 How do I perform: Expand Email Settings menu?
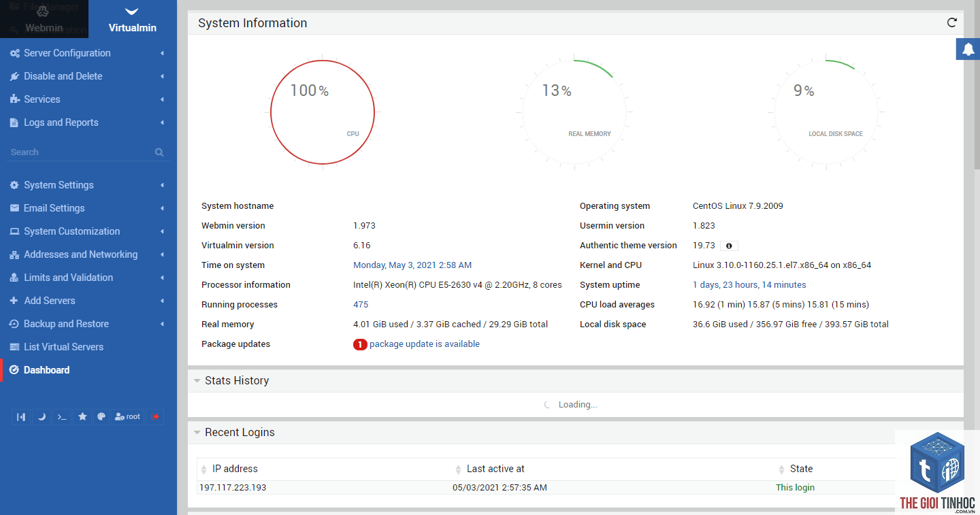(88, 208)
